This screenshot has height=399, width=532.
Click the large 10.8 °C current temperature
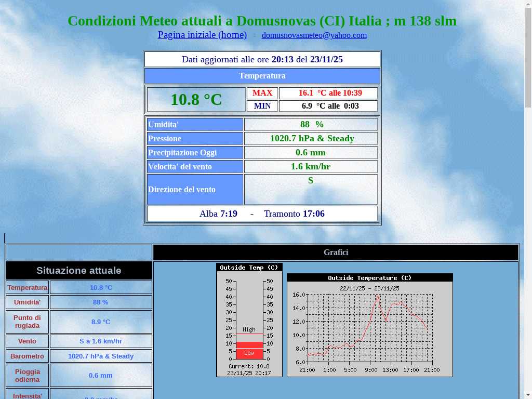click(x=196, y=100)
